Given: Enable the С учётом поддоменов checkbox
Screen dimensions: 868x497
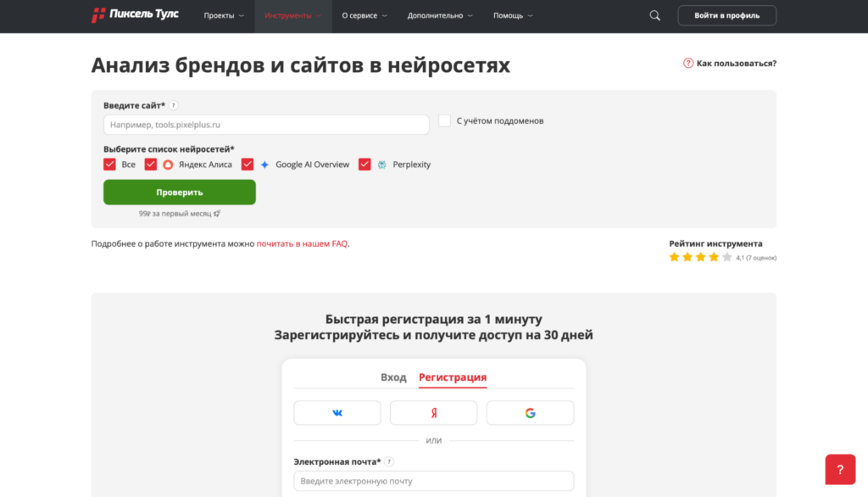Looking at the screenshot, I should click(x=444, y=120).
